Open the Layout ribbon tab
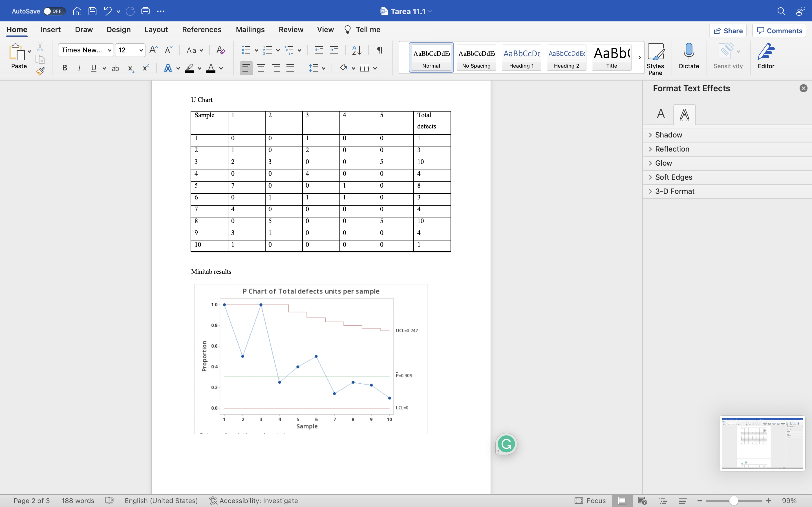This screenshot has width=812, height=507. 156,30
